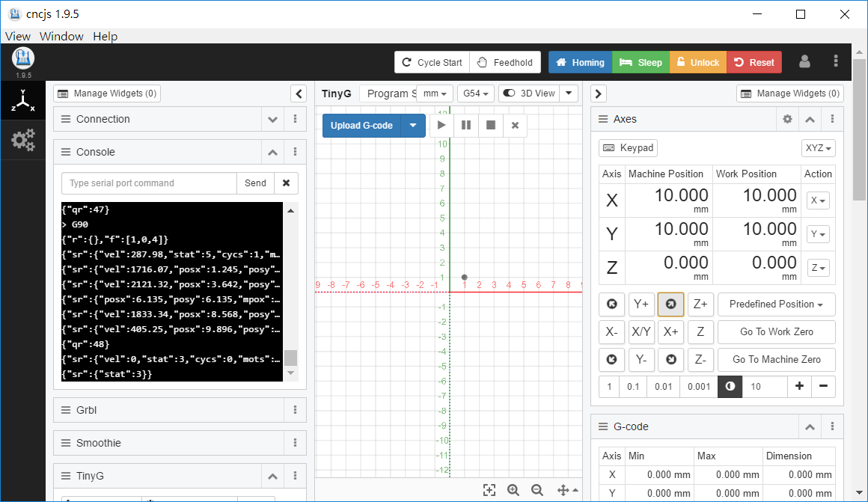868x502 pixels.
Task: Open the gears settings sidebar icon
Action: [x=23, y=140]
